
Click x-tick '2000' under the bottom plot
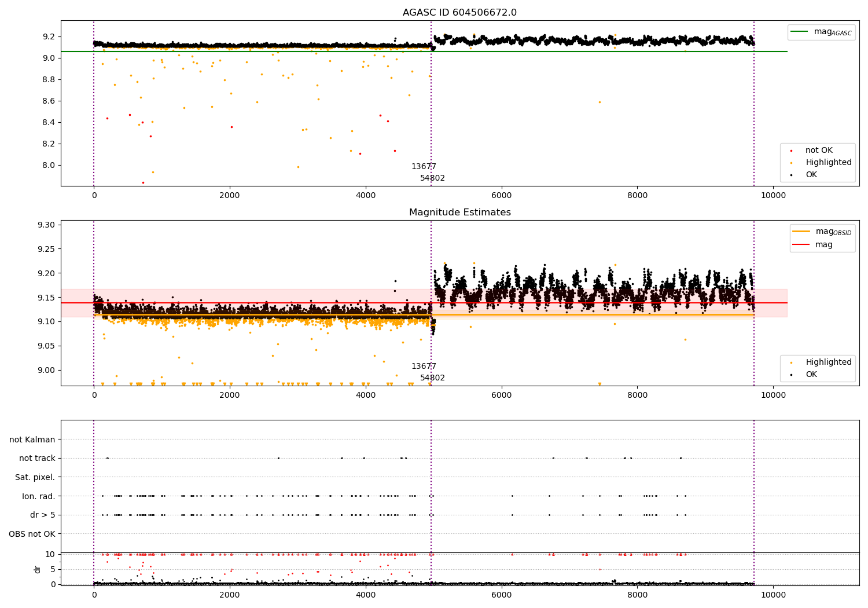pyautogui.click(x=230, y=595)
